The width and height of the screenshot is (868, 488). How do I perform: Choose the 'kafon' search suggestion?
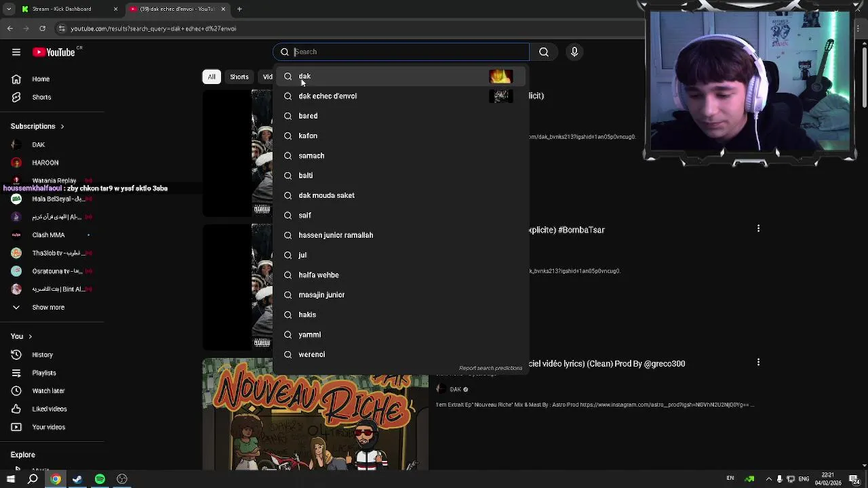pos(400,136)
